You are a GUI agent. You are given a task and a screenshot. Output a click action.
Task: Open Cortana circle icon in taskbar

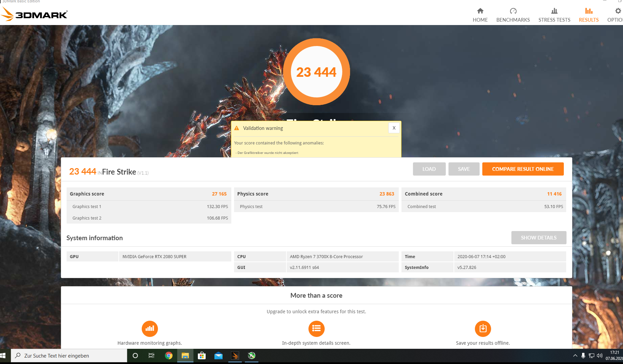[135, 356]
